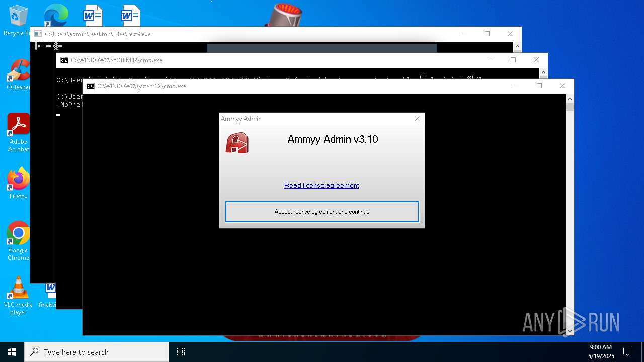Maximize the Test9.exe console window

[x=487, y=34]
